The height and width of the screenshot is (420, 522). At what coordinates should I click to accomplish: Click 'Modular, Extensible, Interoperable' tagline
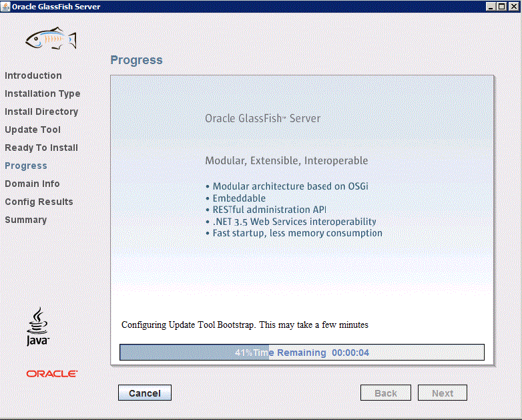[286, 160]
